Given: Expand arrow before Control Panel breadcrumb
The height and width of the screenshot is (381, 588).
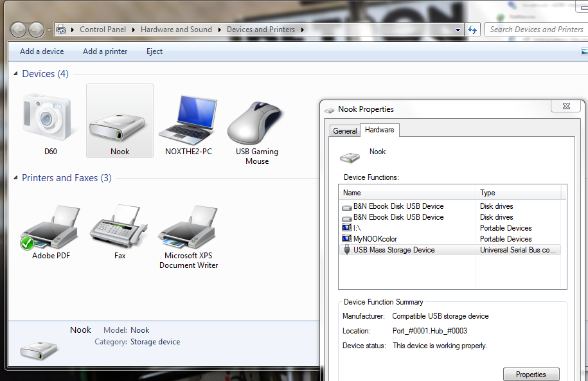Looking at the screenshot, I should point(73,30).
